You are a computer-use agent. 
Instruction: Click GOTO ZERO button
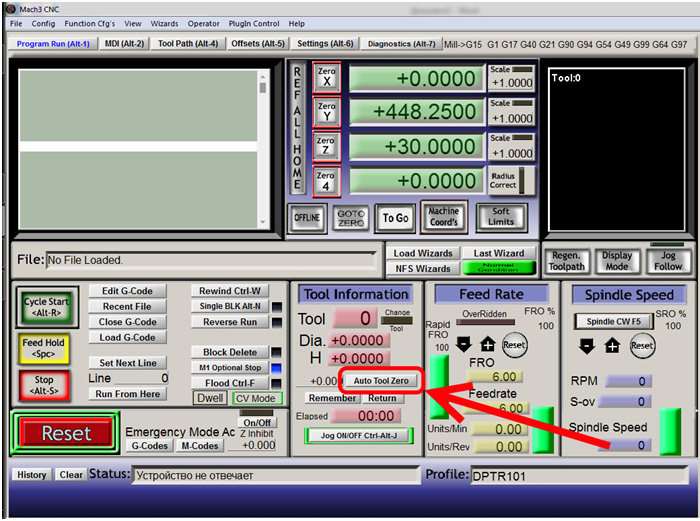click(351, 218)
